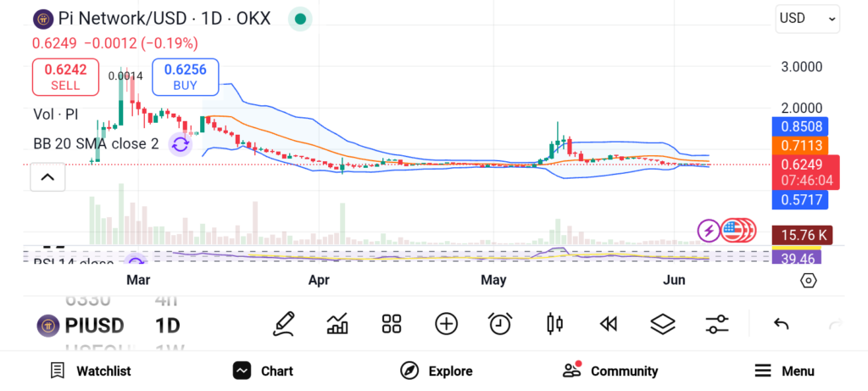Open the 1D interval selector

[168, 325]
